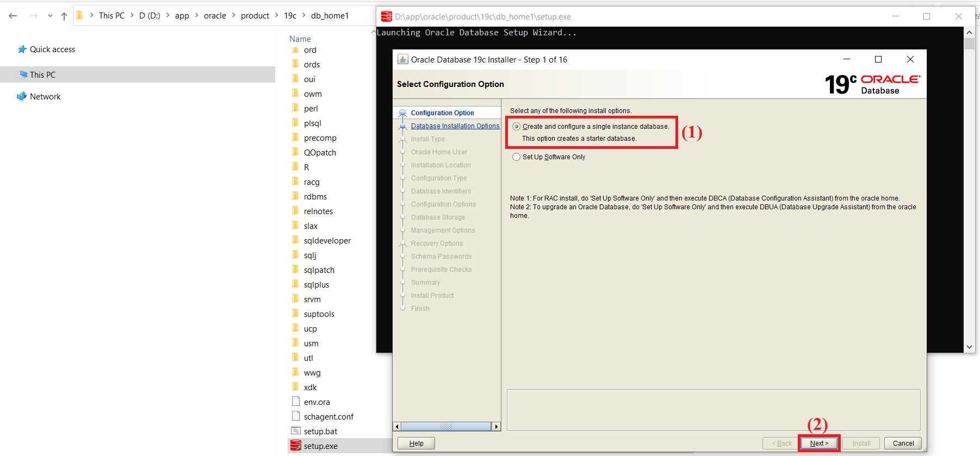Viewport: 980px width, 456px height.
Task: Select Set Up Software Only option
Action: click(x=516, y=157)
